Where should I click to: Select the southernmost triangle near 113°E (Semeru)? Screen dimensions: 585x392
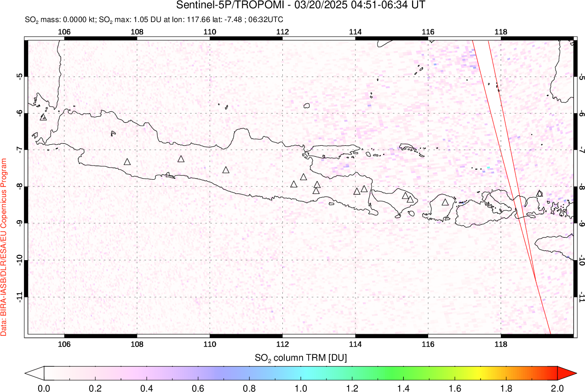click(x=316, y=191)
